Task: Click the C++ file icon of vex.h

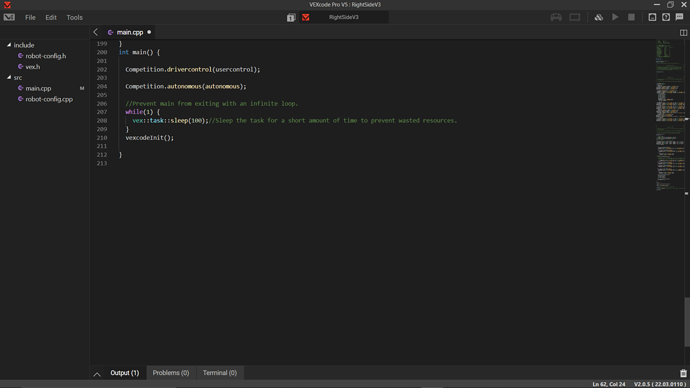Action: tap(20, 67)
